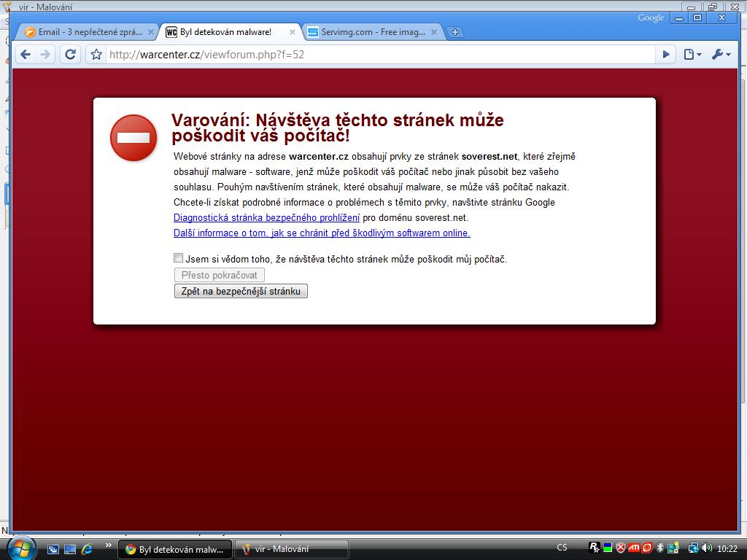Image resolution: width=747 pixels, height=560 pixels.
Task: Click the Email tab favicon
Action: (x=30, y=32)
